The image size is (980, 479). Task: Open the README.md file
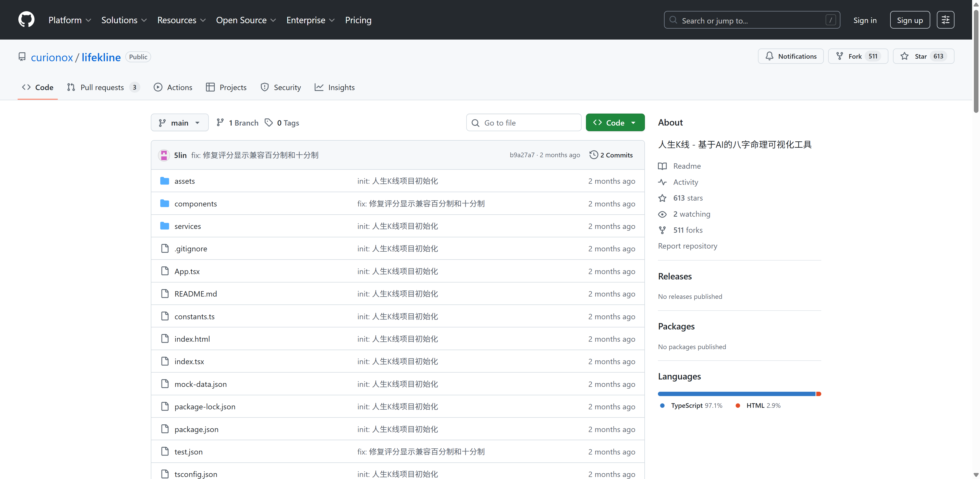tap(195, 294)
